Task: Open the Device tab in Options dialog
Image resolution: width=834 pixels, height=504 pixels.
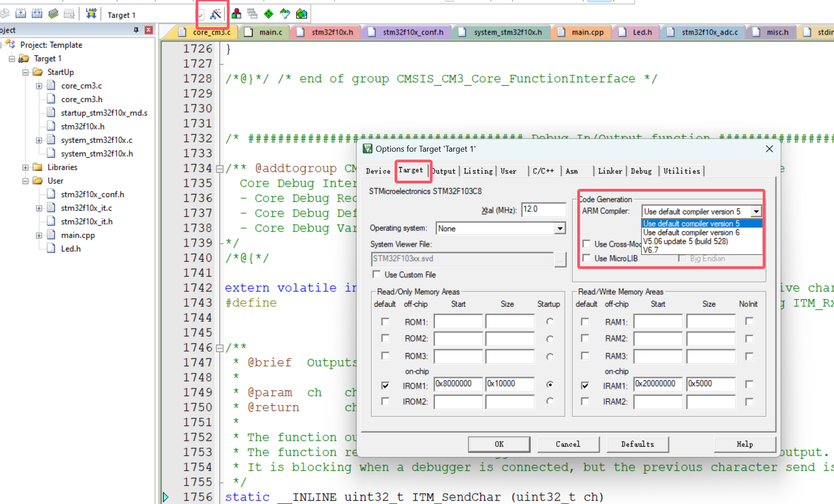Action: 378,171
